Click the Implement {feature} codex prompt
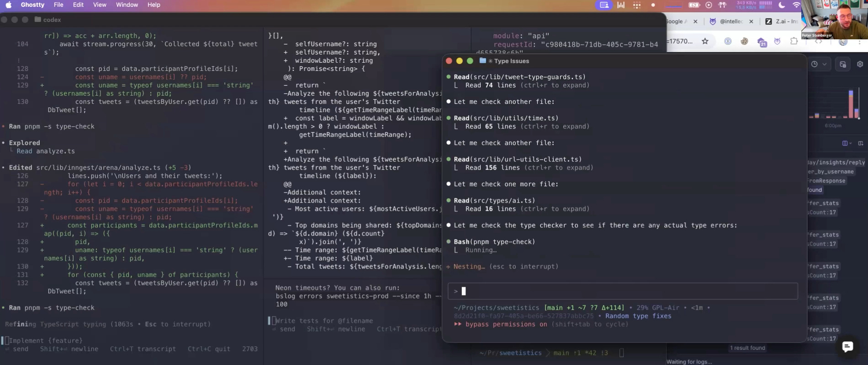Image resolution: width=868 pixels, height=365 pixels. pos(46,341)
